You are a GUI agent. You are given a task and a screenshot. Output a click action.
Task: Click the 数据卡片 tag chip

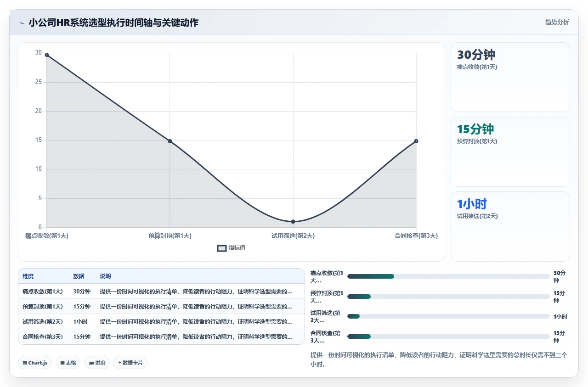130,363
